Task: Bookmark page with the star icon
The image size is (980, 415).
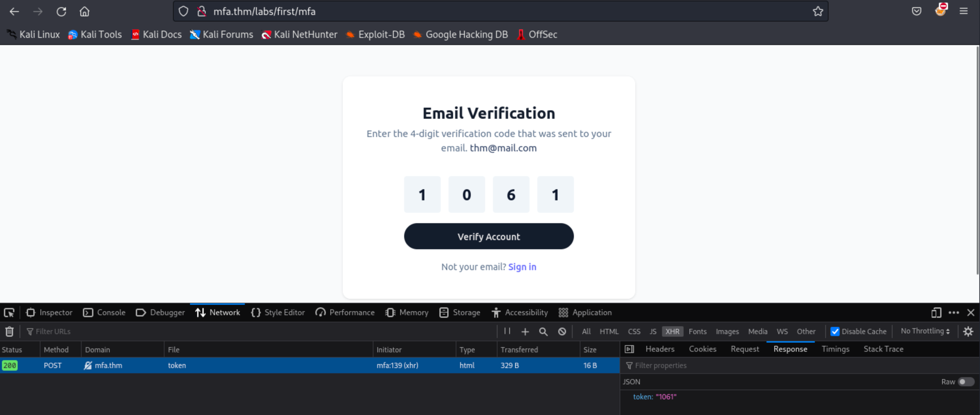Action: click(x=817, y=11)
